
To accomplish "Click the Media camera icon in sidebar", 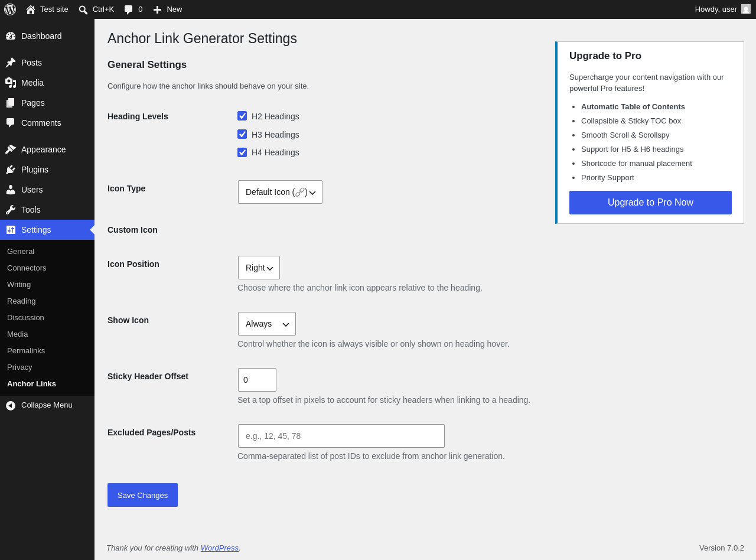I will point(11,83).
